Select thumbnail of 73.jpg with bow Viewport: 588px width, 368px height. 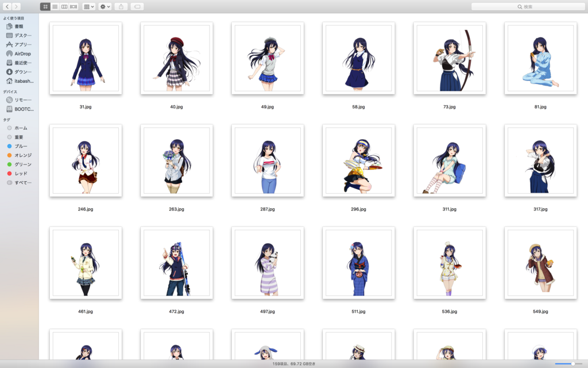pyautogui.click(x=450, y=58)
